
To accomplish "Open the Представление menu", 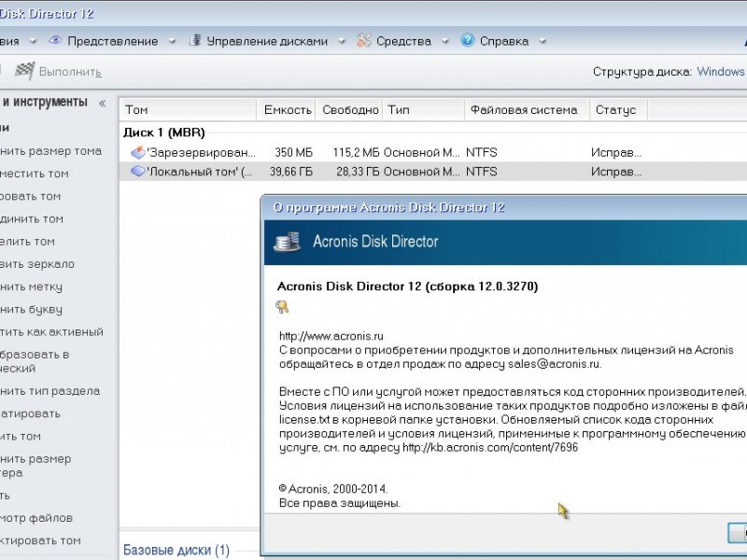I will tap(112, 41).
